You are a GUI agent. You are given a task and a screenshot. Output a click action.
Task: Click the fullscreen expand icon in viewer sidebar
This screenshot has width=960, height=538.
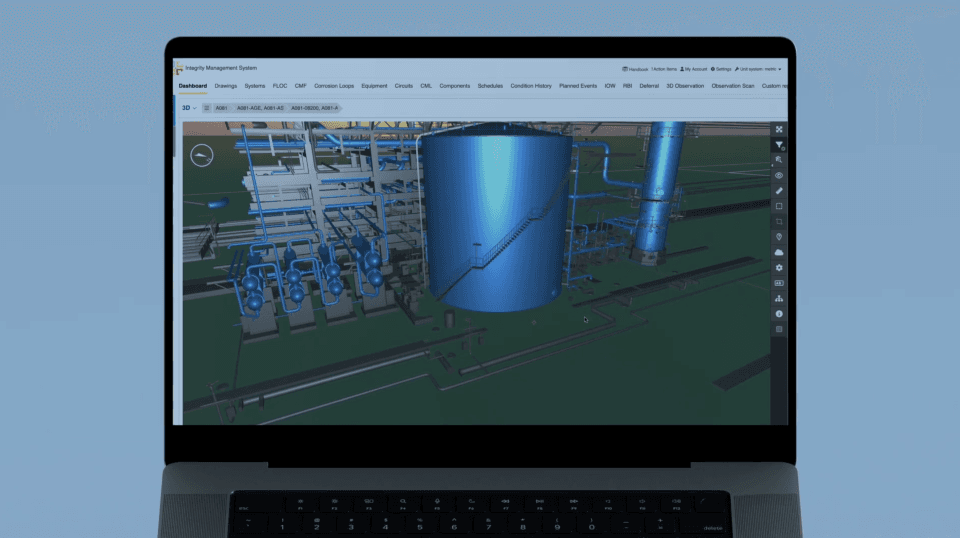click(779, 129)
